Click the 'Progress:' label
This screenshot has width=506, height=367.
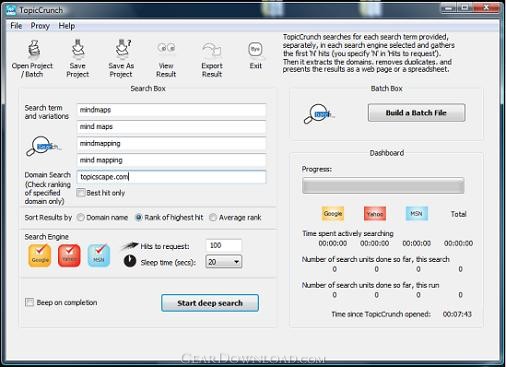[317, 169]
